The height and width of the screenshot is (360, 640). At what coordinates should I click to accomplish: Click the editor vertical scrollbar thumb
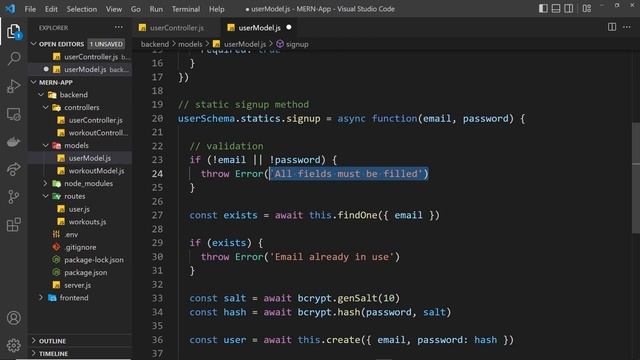tap(636, 178)
